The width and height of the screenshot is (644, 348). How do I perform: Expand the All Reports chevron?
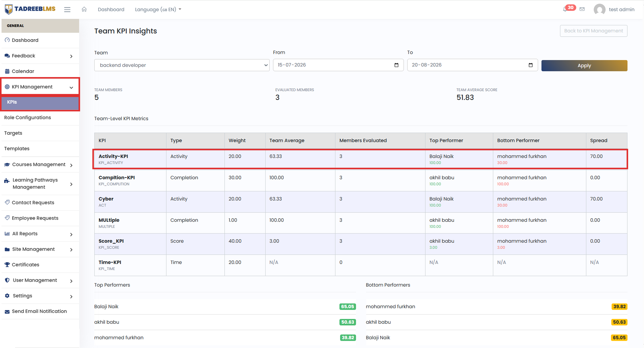click(71, 234)
